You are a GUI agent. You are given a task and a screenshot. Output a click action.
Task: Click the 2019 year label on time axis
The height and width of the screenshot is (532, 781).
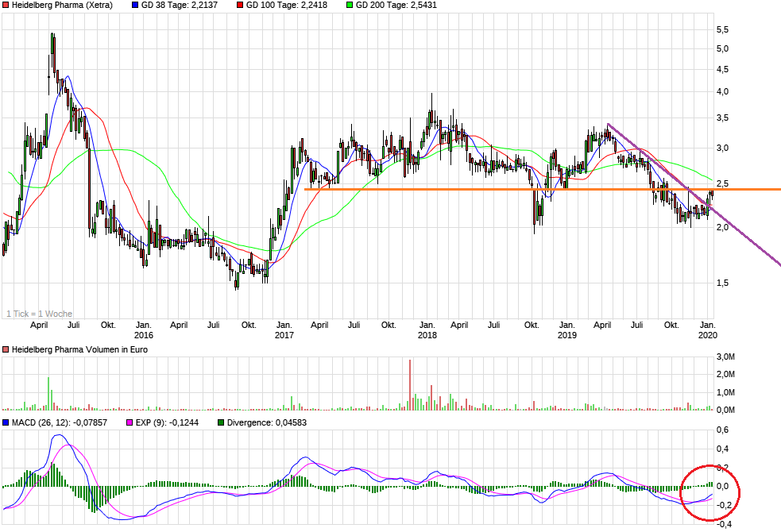[x=566, y=336]
